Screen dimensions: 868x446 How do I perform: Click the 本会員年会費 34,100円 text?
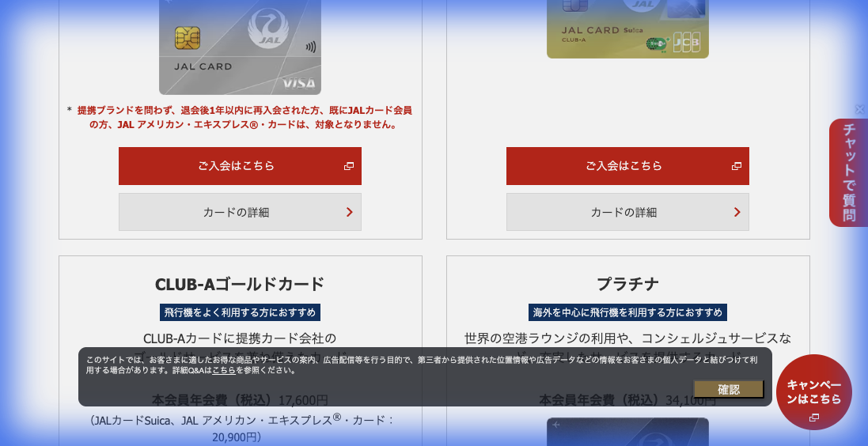pyautogui.click(x=627, y=399)
